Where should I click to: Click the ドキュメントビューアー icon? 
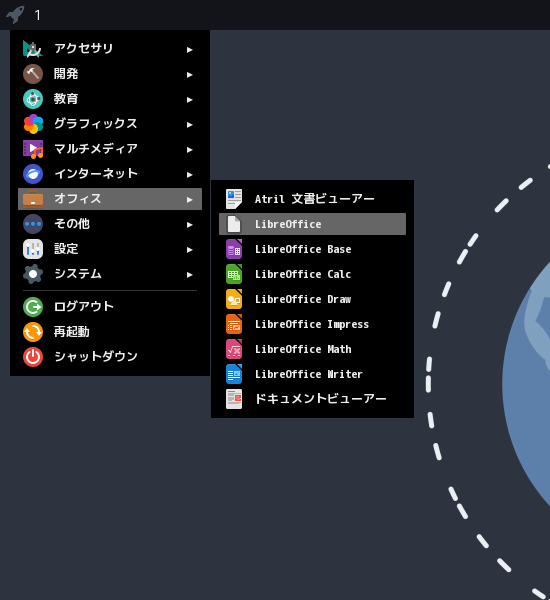tap(234, 399)
